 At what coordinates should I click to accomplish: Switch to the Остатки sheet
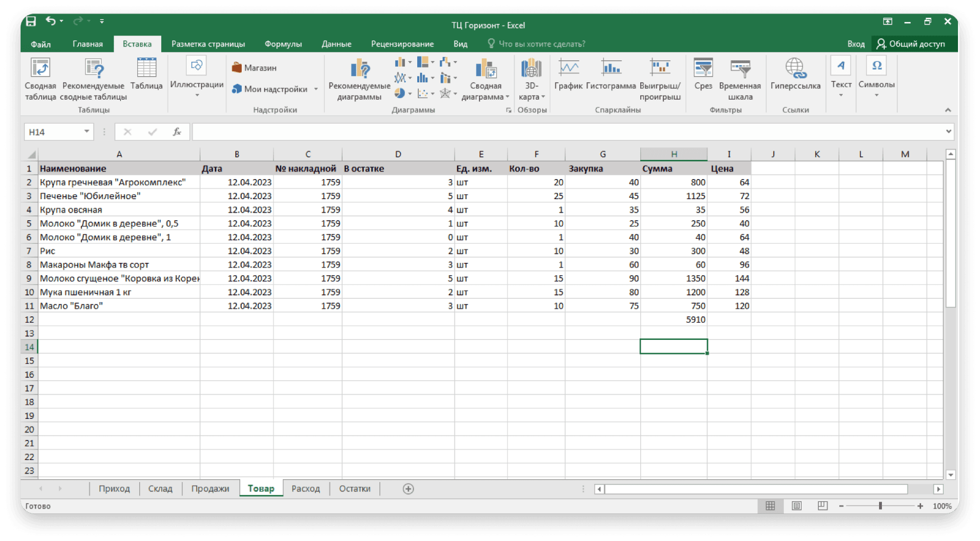point(354,489)
